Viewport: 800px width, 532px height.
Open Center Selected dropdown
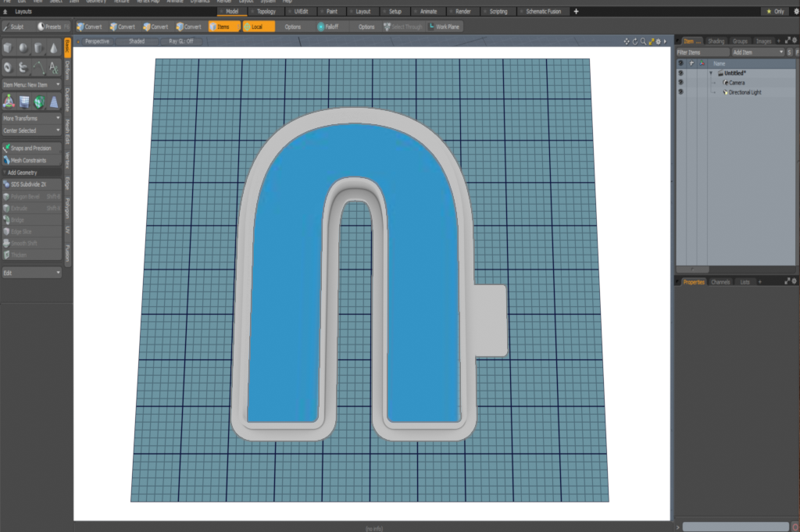tap(31, 130)
